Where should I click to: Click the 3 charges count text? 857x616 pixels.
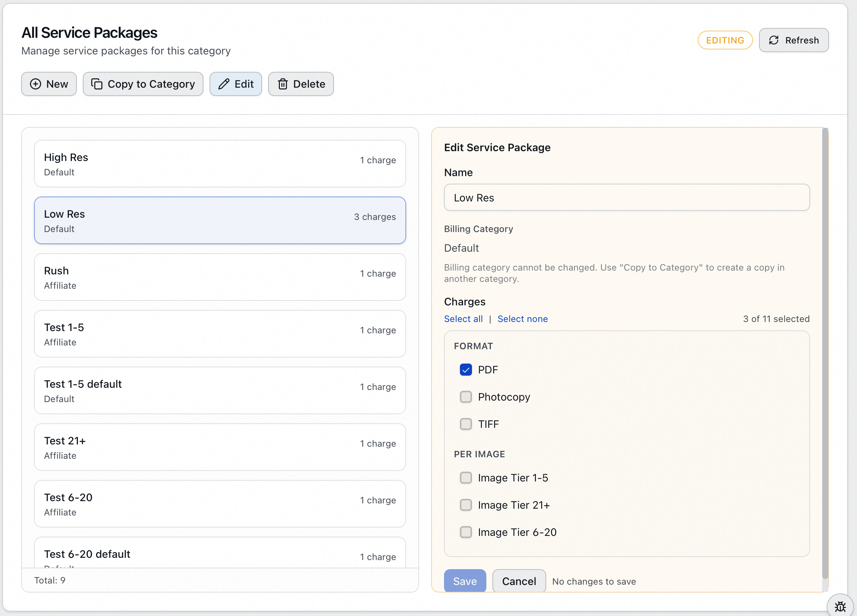coord(375,217)
